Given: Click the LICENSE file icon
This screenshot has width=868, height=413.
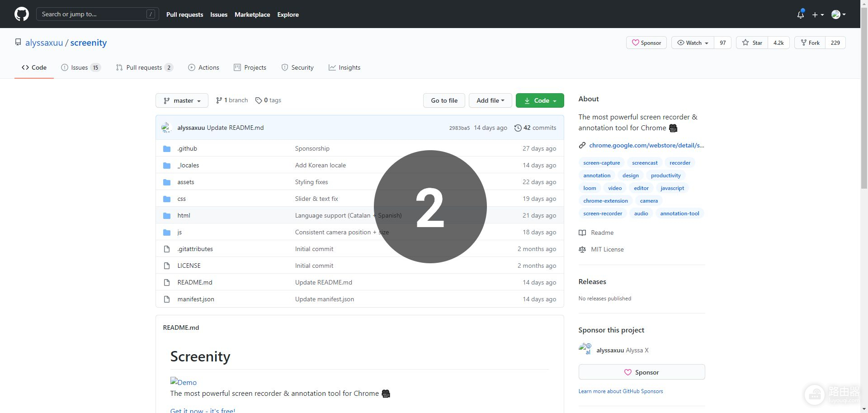Looking at the screenshot, I should (167, 266).
